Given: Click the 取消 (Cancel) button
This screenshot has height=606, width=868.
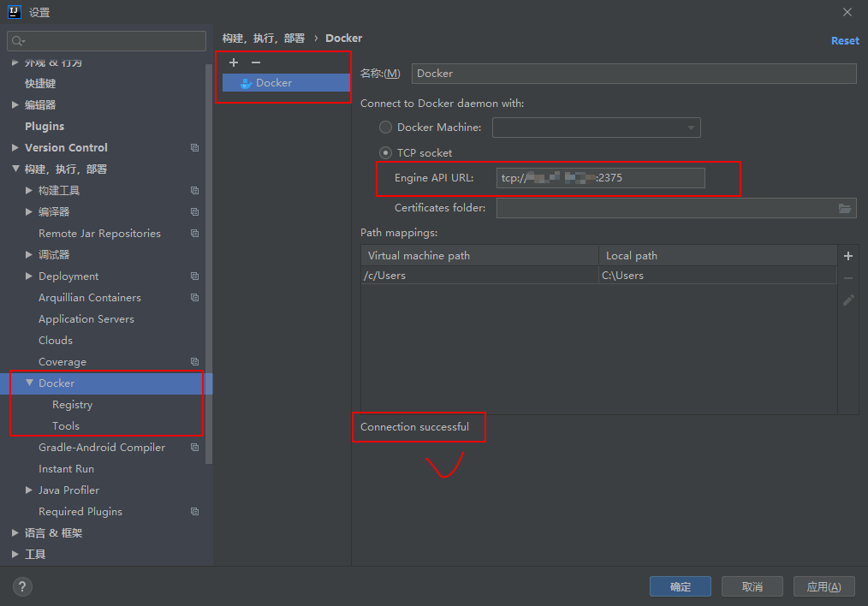Looking at the screenshot, I should click(752, 586).
